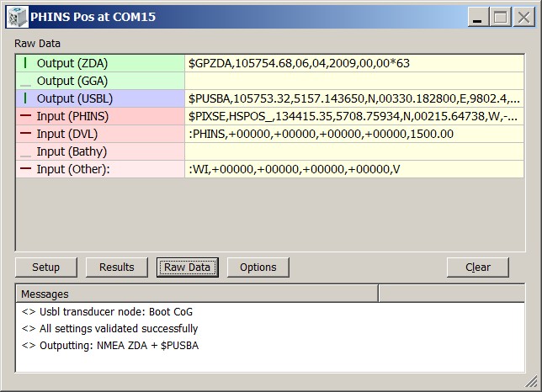Select the 'All settings validated successfully' message
This screenshot has height=392, width=542.
(109, 328)
